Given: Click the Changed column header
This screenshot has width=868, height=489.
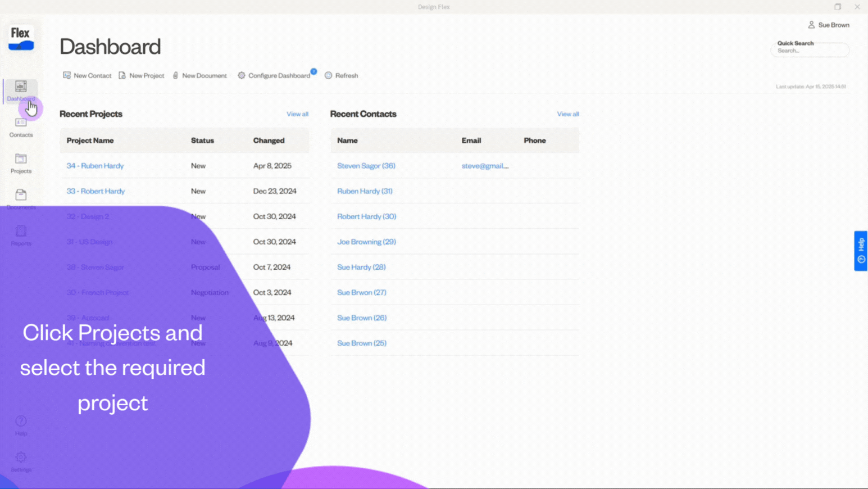Looking at the screenshot, I should click(269, 141).
